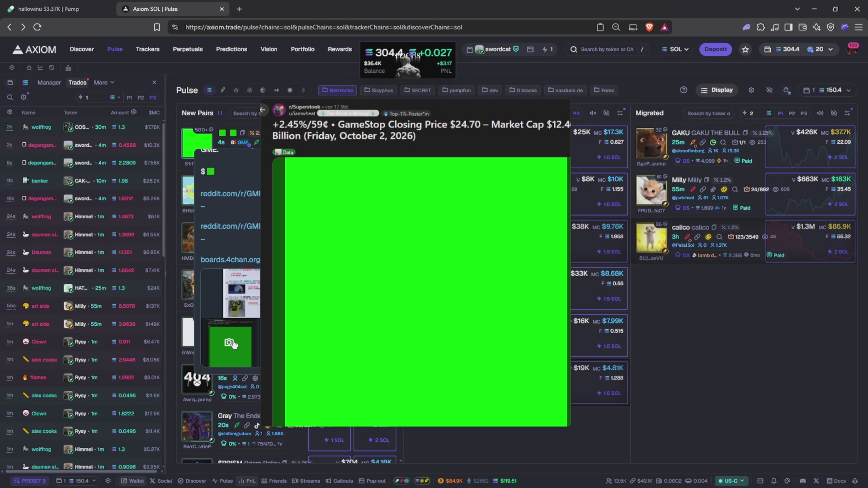Viewport: 868px width, 488px height.
Task: Click the search magnifier in trades panel
Action: [9, 97]
